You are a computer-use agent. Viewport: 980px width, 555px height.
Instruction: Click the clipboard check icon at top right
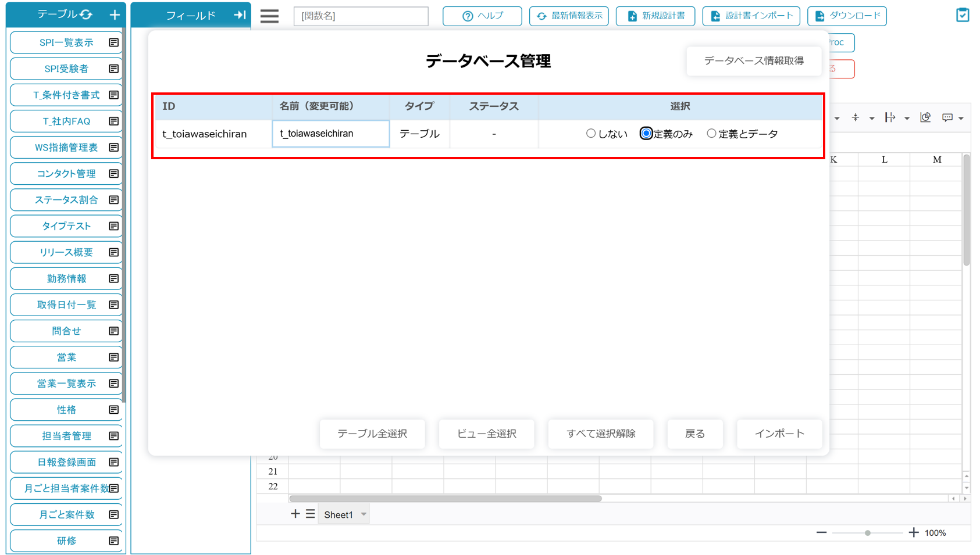tap(963, 15)
